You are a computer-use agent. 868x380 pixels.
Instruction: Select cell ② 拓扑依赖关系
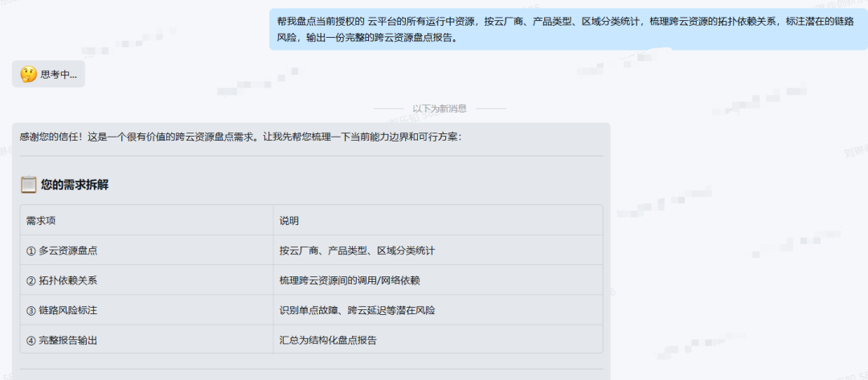tap(147, 280)
